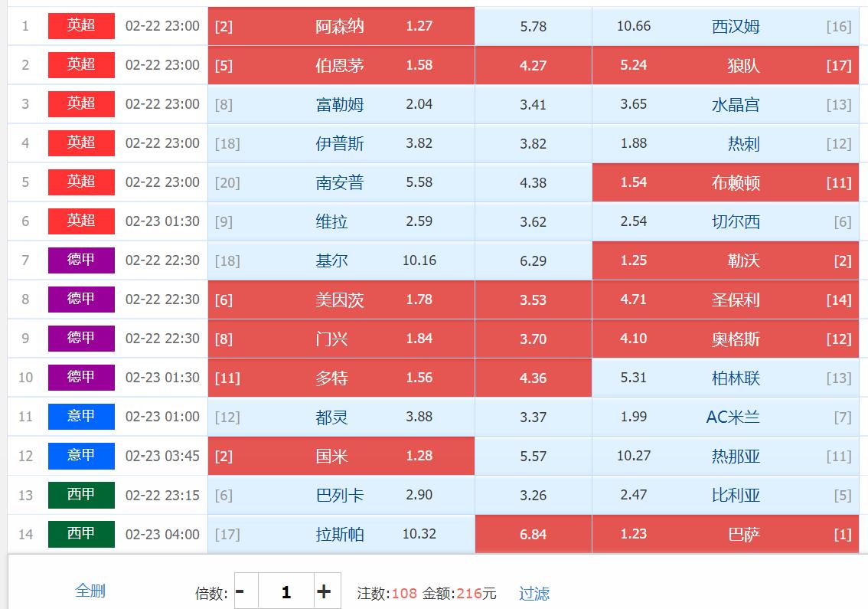Deselect draw odds 4.27 in row 2

(533, 65)
